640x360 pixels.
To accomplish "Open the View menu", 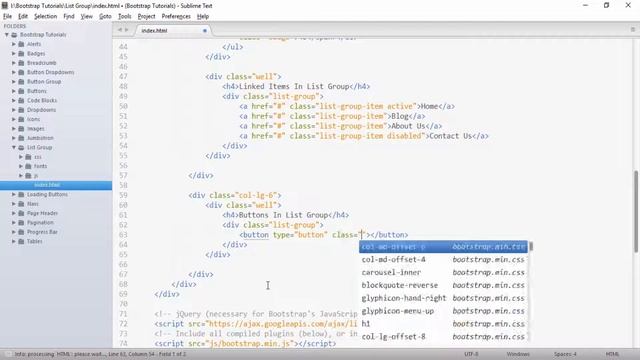I will [x=87, y=16].
